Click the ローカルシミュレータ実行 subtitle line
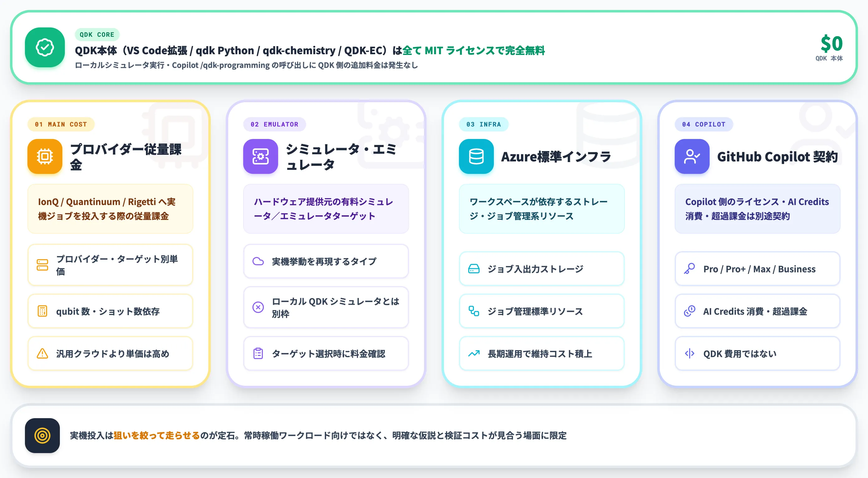Viewport: 868px width, 478px height. pos(246,65)
